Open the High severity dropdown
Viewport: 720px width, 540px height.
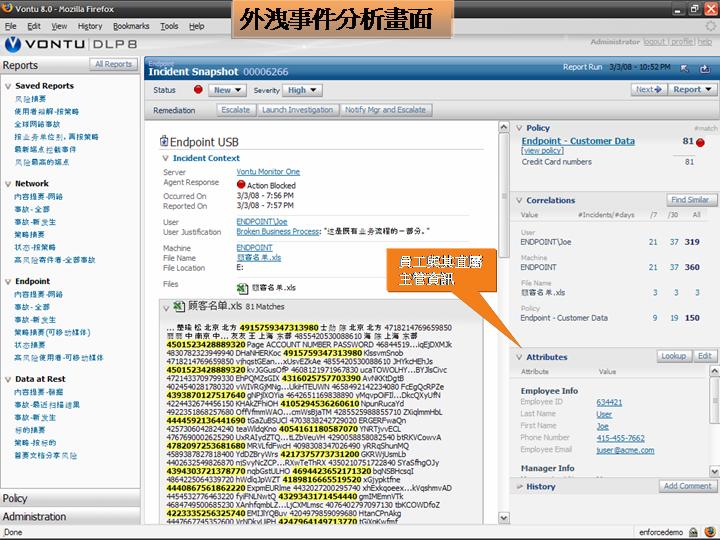pos(302,90)
